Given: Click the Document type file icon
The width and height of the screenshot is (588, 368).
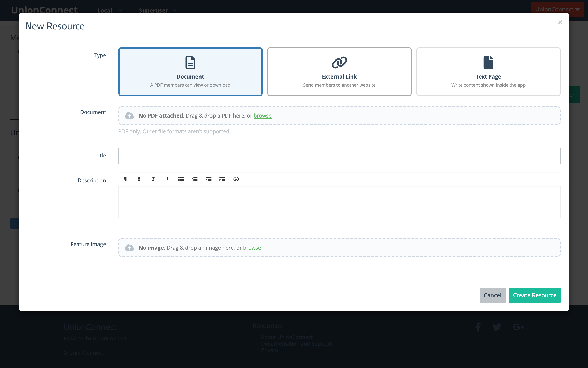Looking at the screenshot, I should point(190,63).
